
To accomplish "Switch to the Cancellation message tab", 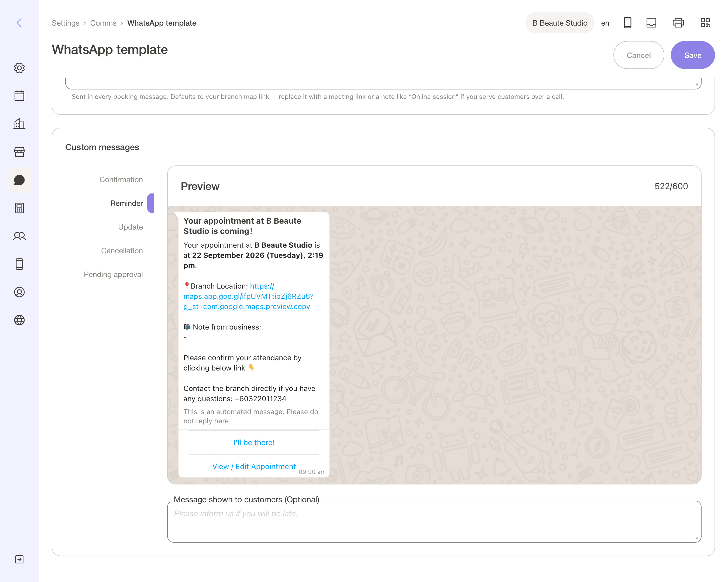I will 122,250.
